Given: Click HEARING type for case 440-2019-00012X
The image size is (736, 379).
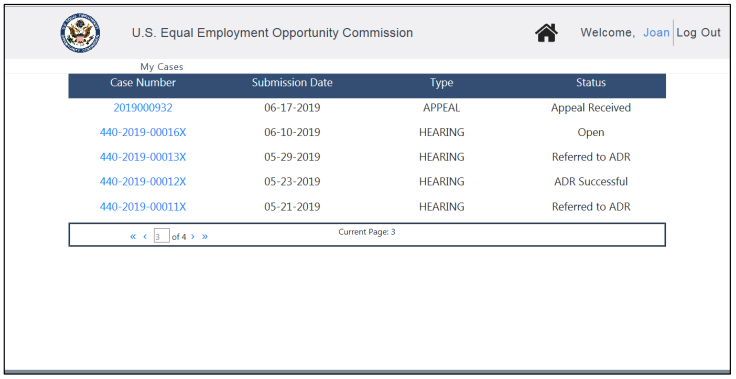Looking at the screenshot, I should pos(442,182).
